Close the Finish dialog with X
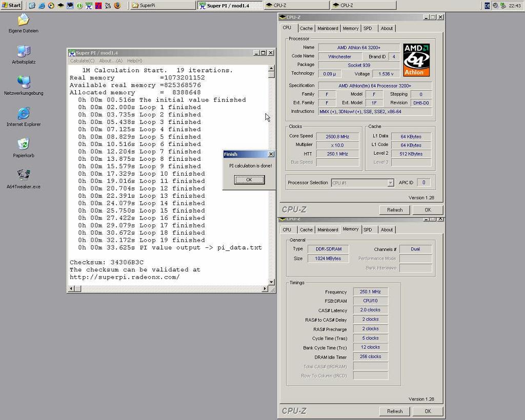Image resolution: width=525 pixels, height=420 pixels. [x=271, y=154]
